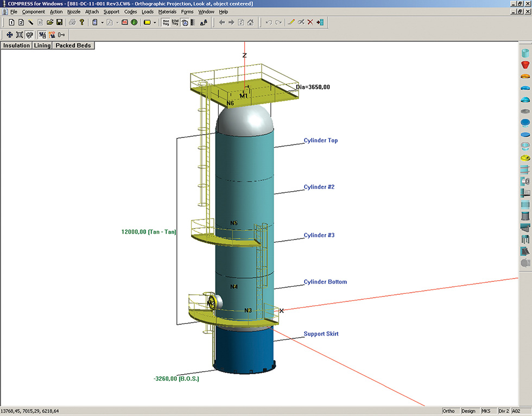This screenshot has height=416, width=532.
Task: Click the Dia=3650,00 dimension label
Action: click(313, 87)
